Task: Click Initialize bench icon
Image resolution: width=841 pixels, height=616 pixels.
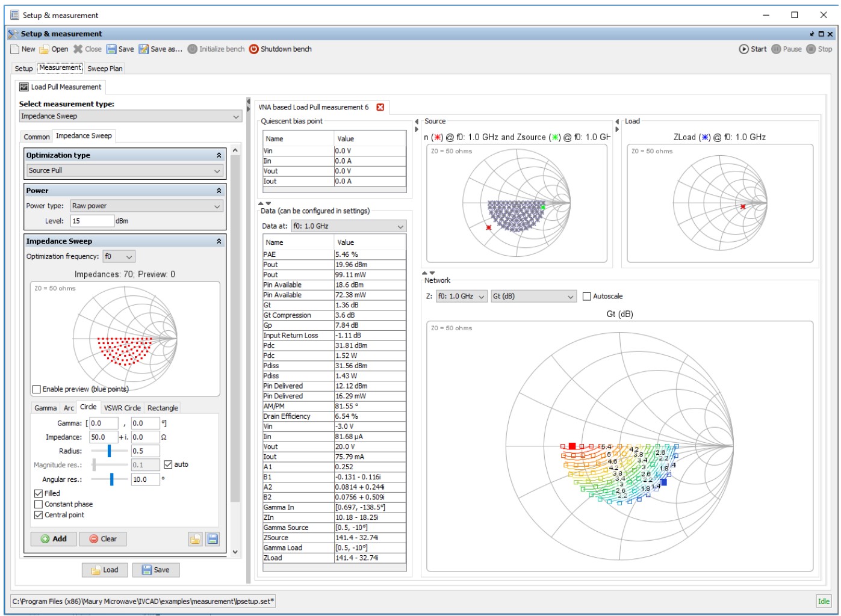Action: [x=193, y=49]
